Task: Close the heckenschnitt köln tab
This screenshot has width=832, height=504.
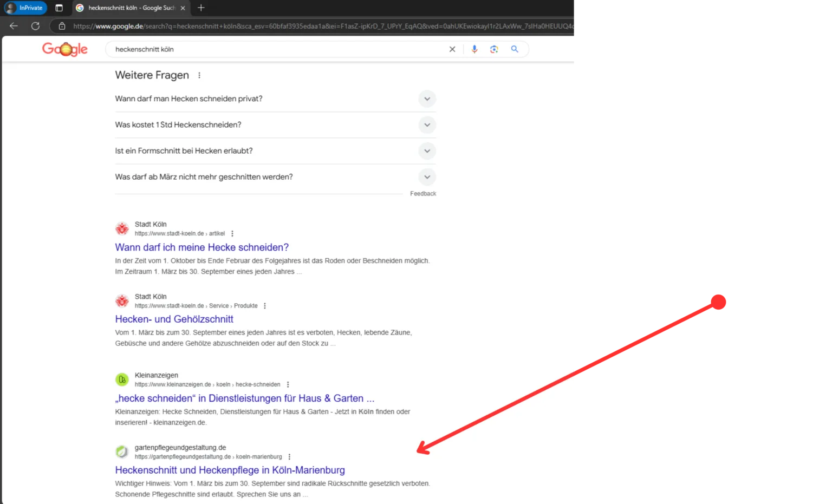Action: tap(183, 8)
